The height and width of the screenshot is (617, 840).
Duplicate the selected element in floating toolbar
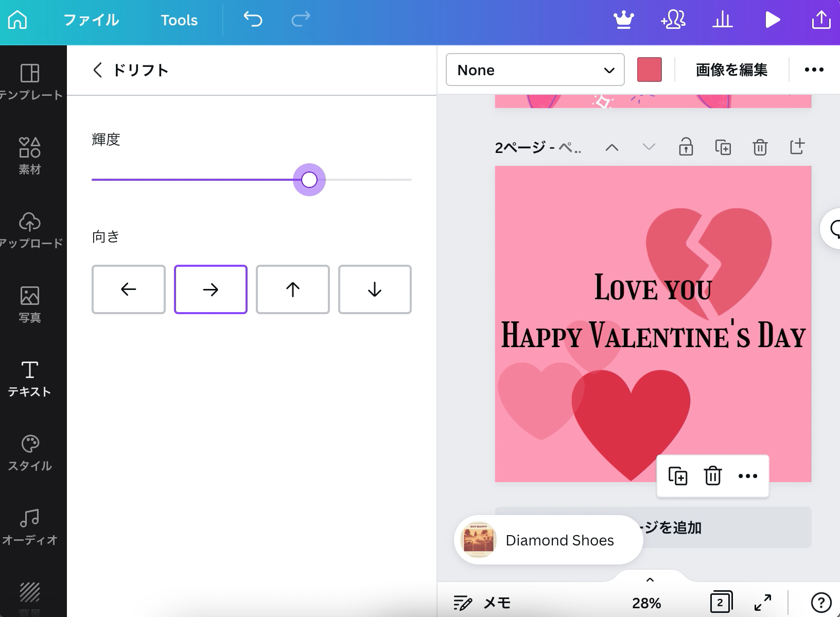(x=678, y=476)
